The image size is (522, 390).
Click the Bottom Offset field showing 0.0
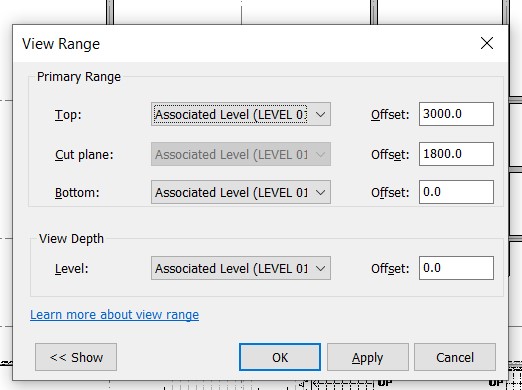click(456, 192)
